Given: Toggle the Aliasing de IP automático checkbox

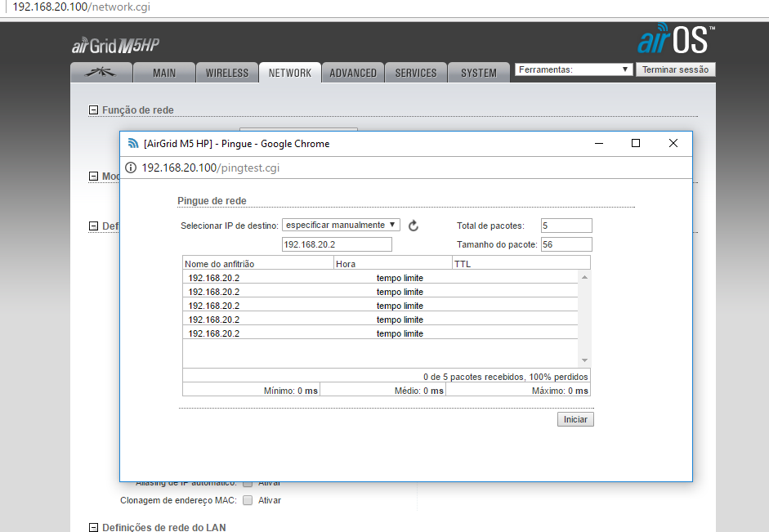Looking at the screenshot, I should point(248,485).
